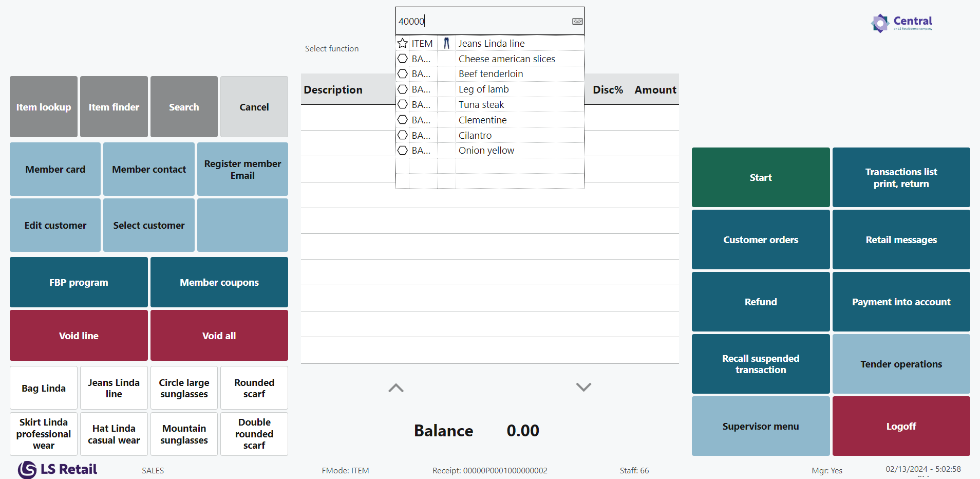Viewport: 980px width, 479px height.
Task: Click the jeans thumbnail in the suggestion list
Action: tap(446, 43)
